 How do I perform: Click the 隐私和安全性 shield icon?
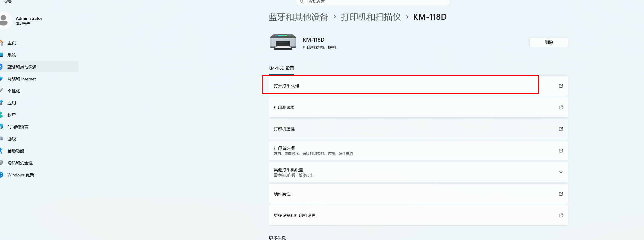tap(1, 163)
